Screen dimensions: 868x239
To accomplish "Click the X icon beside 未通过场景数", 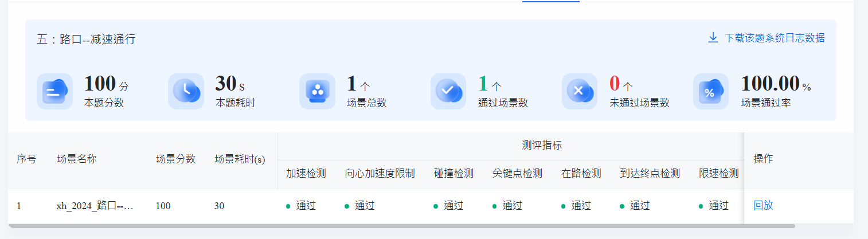I will tap(580, 91).
